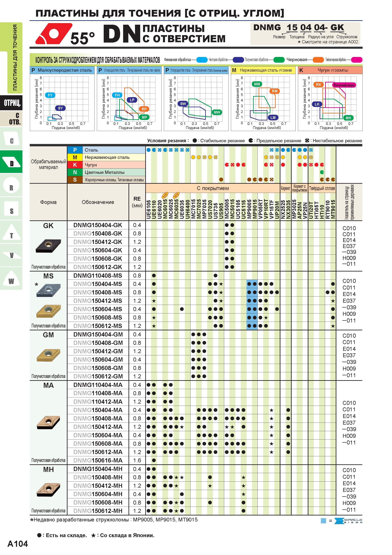
Task: Click the 'UE6105' grade column header
Action: pyautogui.click(x=148, y=210)
